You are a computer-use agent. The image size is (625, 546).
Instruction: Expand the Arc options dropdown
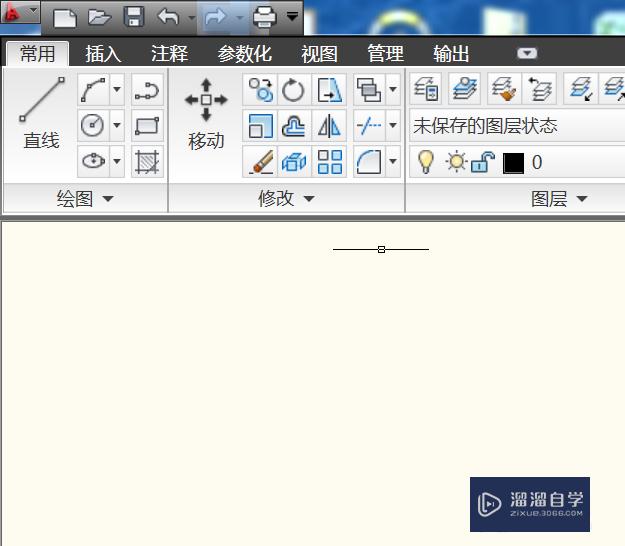pos(117,90)
